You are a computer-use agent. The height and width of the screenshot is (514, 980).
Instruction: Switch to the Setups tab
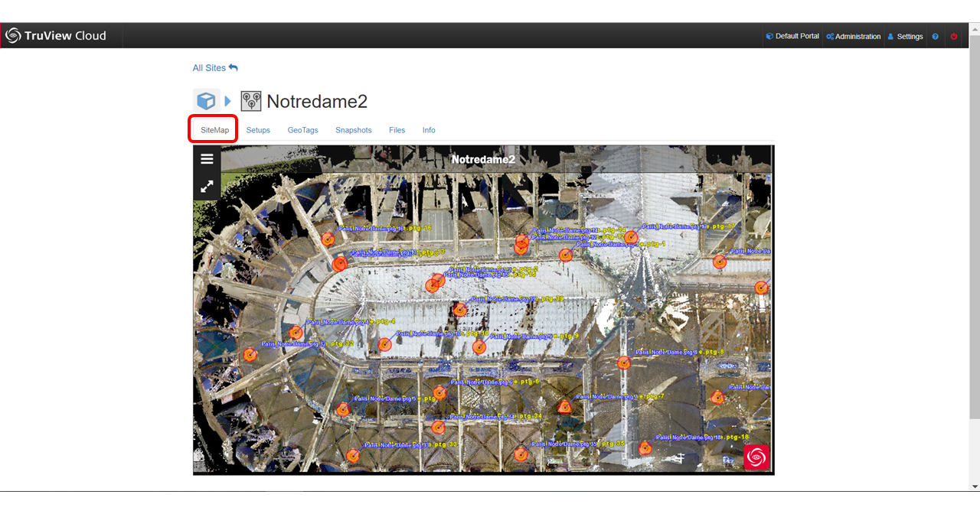(258, 130)
